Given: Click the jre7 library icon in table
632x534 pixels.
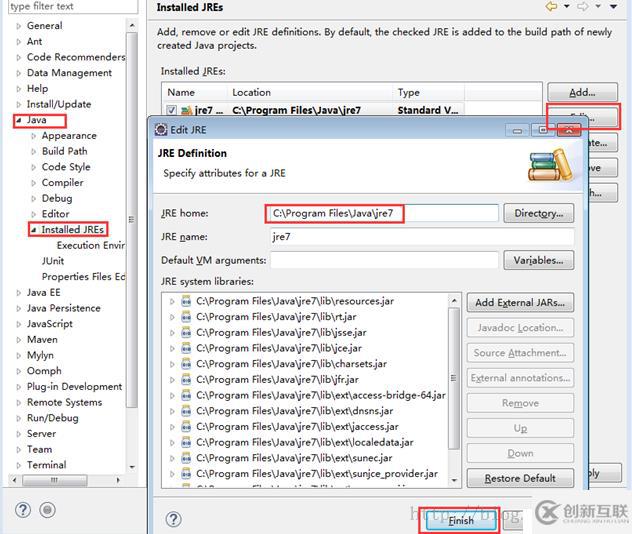Looking at the screenshot, I should click(x=186, y=110).
